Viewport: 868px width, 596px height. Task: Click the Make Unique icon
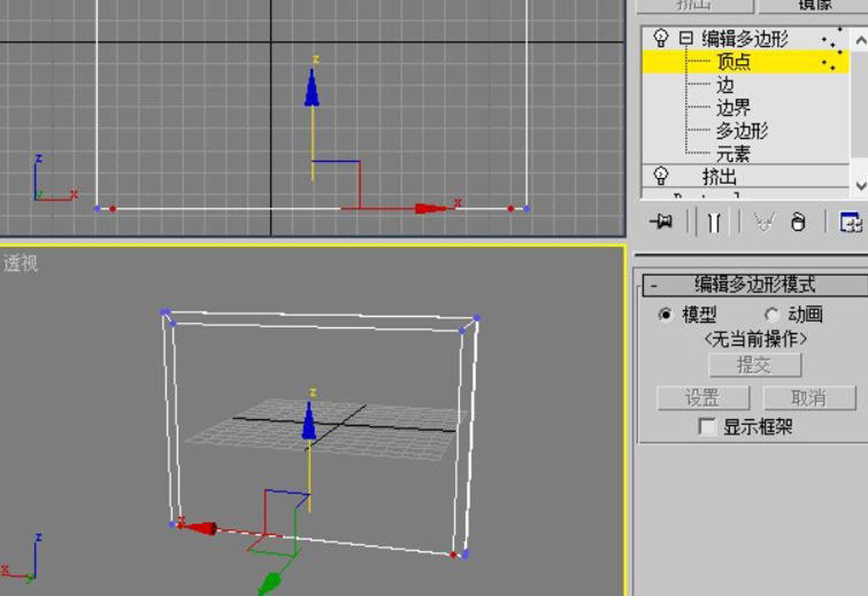tap(765, 221)
